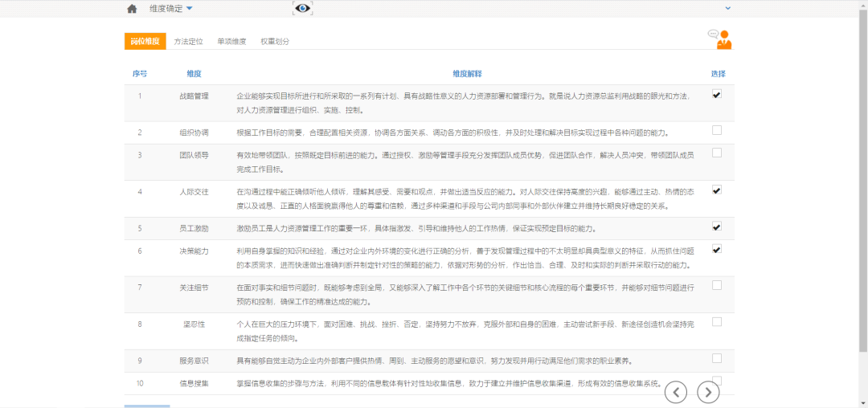Deselect the 人际交往 checkbox

click(716, 190)
